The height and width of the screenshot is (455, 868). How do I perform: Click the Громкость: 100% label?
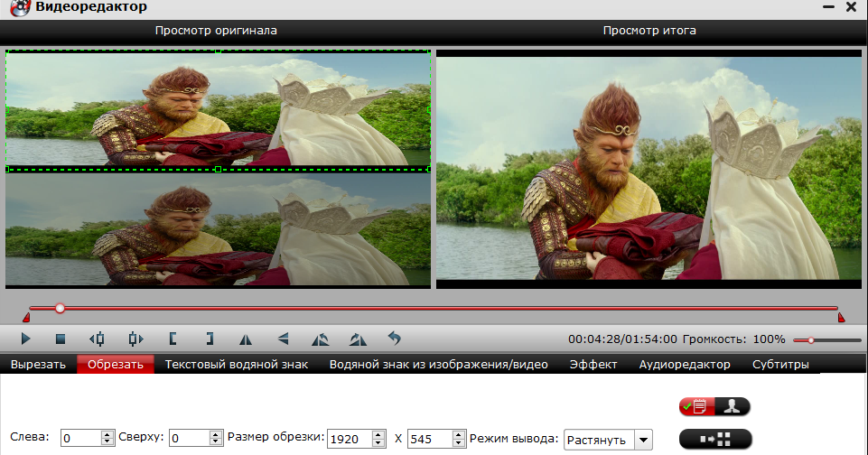[734, 339]
